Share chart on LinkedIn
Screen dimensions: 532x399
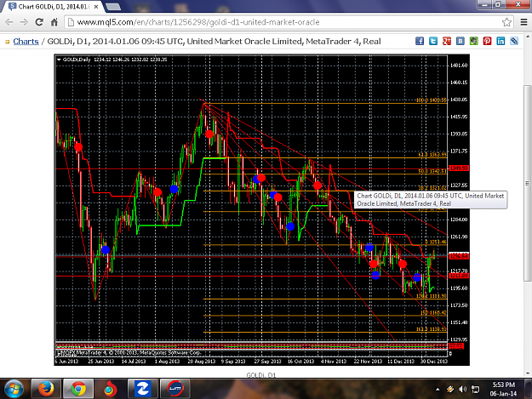pos(501,41)
